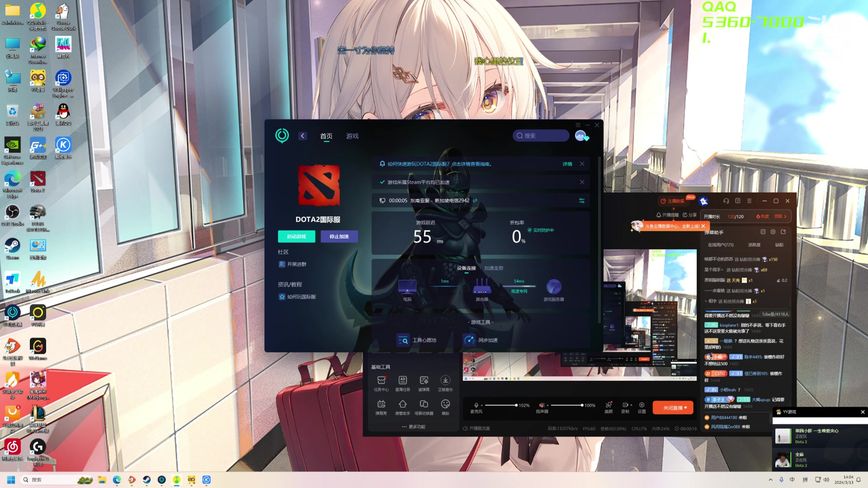Focus the 搜索 search box in accelerator
Image resolution: width=868 pixels, height=488 pixels.
[x=541, y=136]
